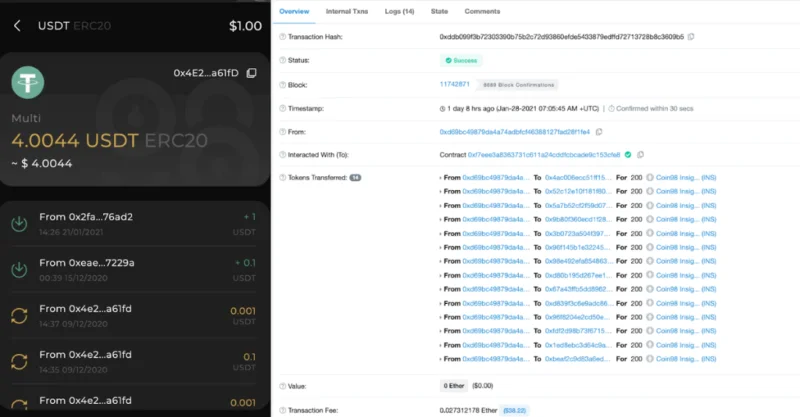Viewport: 800px width, 417px height.
Task: Go back using the arrow beside USDT ERC20
Action: point(17,26)
